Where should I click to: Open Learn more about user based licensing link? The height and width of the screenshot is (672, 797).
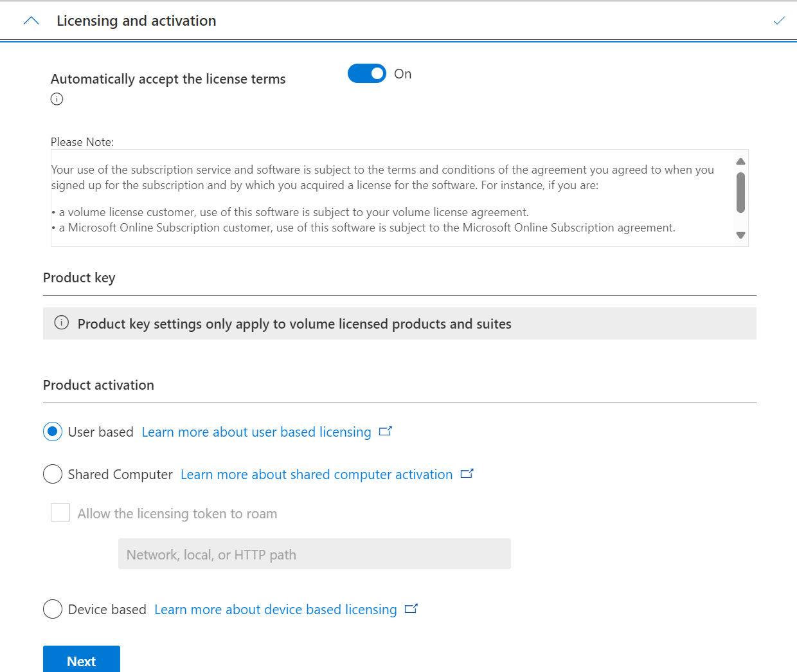[256, 432]
